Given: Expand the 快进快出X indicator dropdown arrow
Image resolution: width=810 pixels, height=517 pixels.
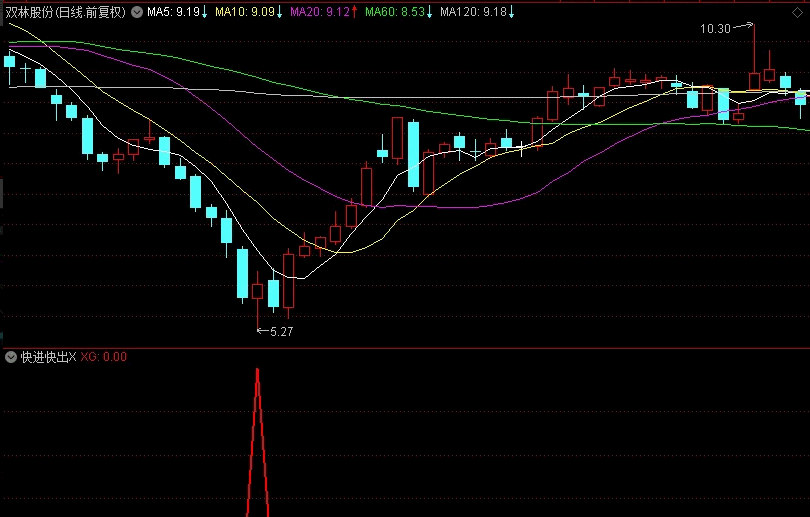Looking at the screenshot, I should coord(11,357).
